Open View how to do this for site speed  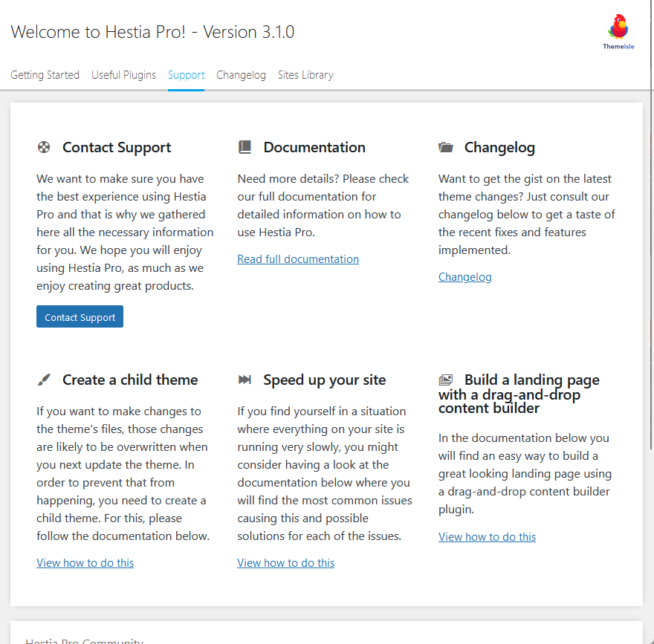click(285, 563)
